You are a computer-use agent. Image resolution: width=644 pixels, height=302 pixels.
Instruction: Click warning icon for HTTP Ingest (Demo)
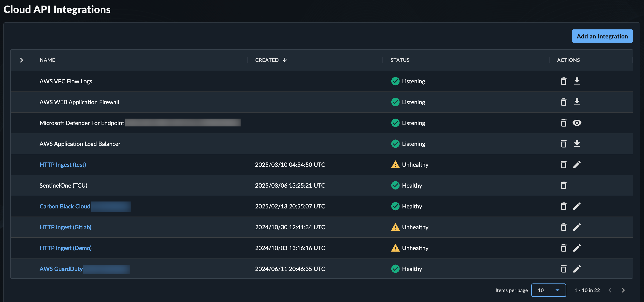pyautogui.click(x=395, y=248)
